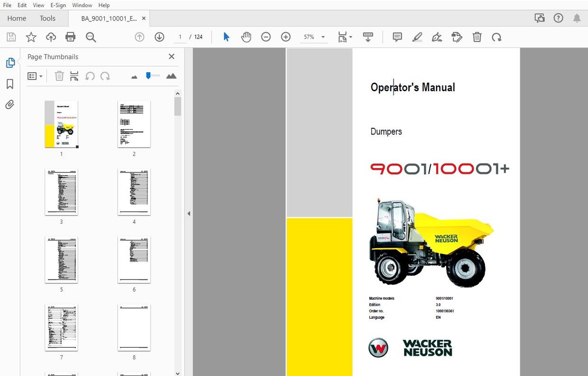This screenshot has width=588, height=376.
Task: Open the Fill & Sign tool
Action: 437,37
